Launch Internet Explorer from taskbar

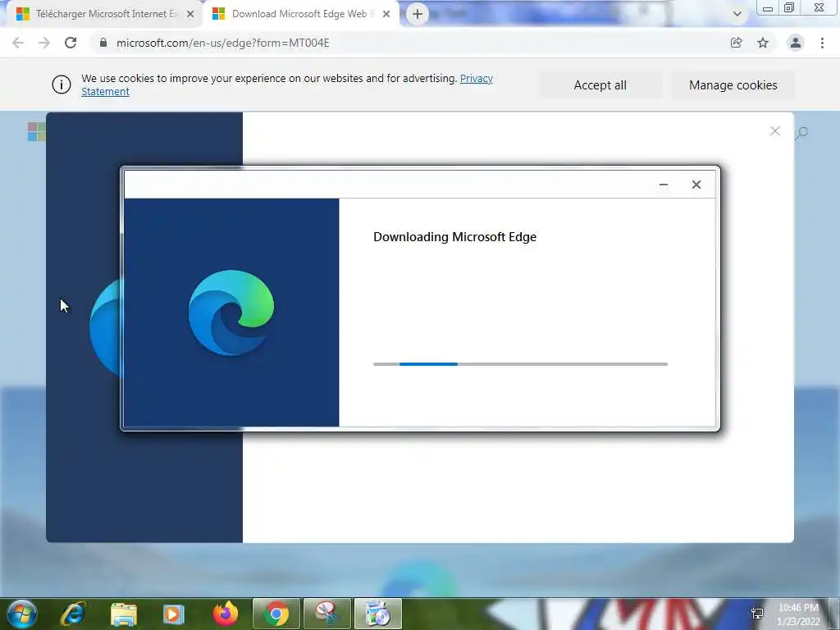tap(72, 614)
